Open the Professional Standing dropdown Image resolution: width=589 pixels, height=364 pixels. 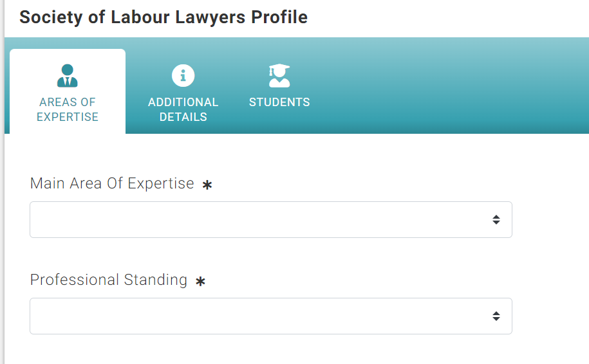pos(271,316)
